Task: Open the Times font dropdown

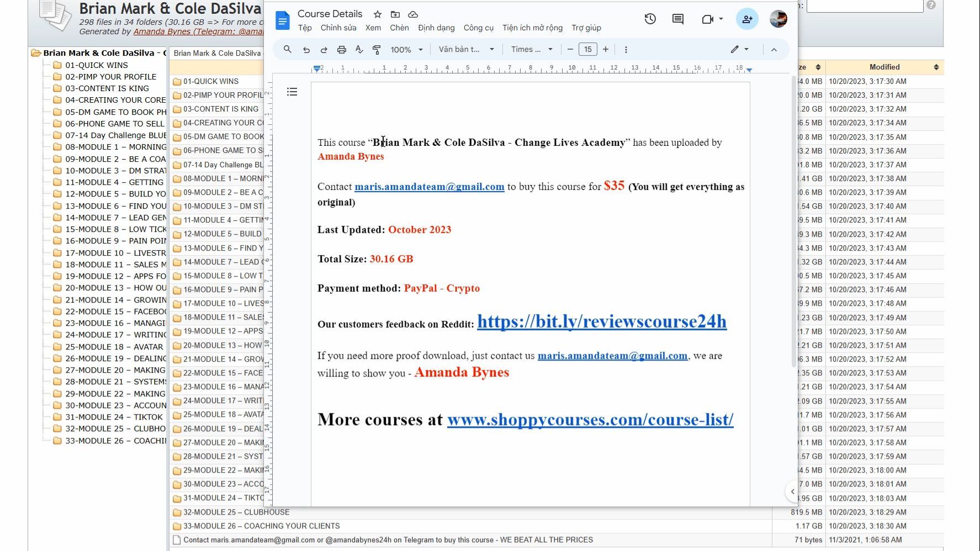Action: pos(532,50)
